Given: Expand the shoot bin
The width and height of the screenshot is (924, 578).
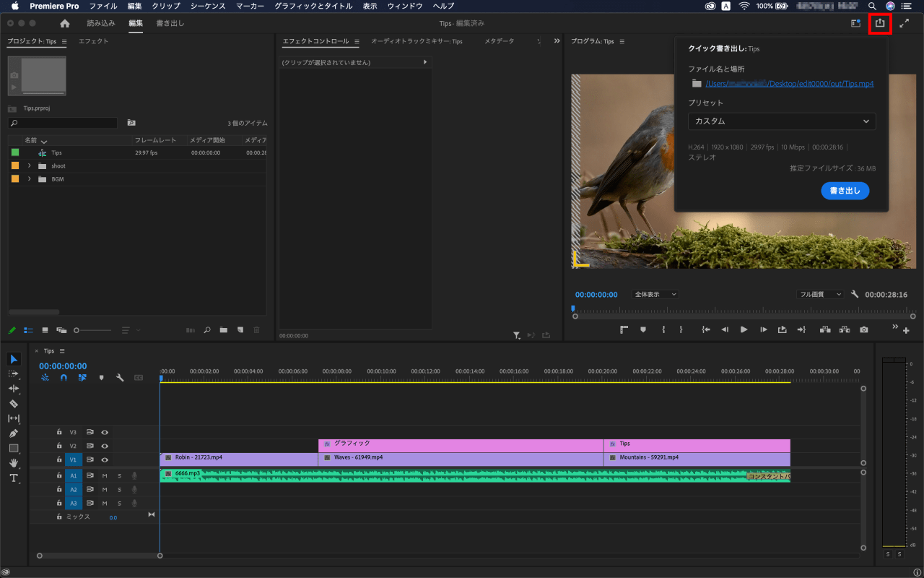Looking at the screenshot, I should coord(30,166).
